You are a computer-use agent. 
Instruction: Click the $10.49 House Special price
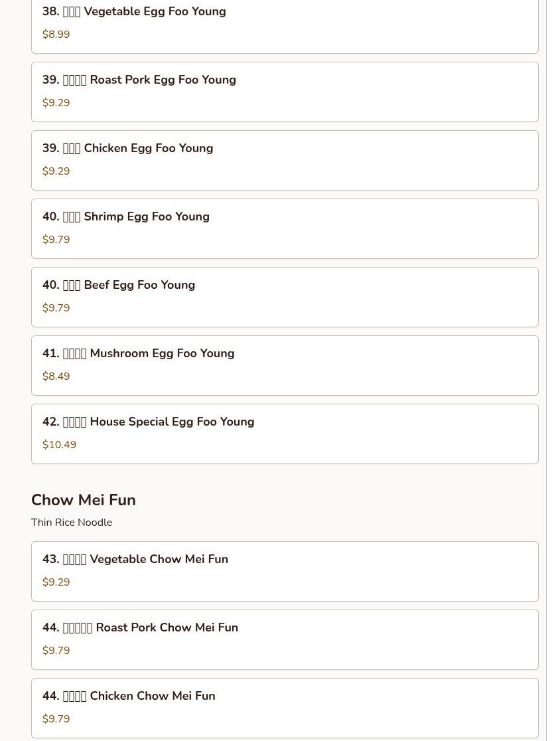pyautogui.click(x=59, y=445)
